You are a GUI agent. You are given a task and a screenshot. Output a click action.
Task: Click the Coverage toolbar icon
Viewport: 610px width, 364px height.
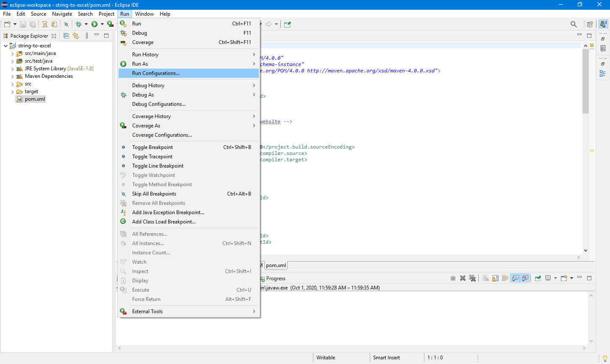tap(110, 24)
